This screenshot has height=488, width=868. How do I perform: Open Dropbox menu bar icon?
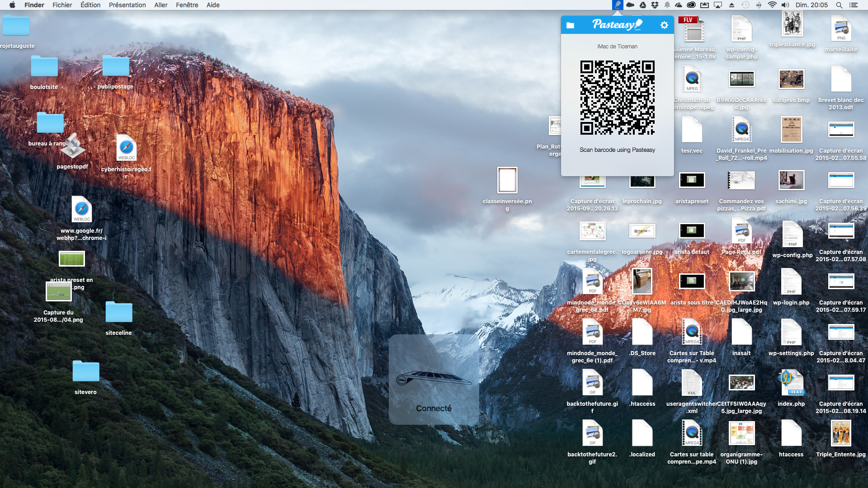pyautogui.click(x=655, y=5)
